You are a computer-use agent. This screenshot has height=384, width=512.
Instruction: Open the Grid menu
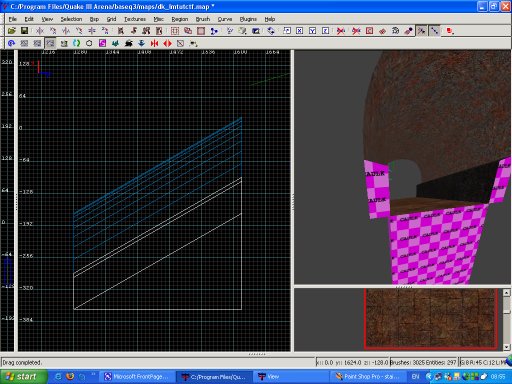[111, 19]
